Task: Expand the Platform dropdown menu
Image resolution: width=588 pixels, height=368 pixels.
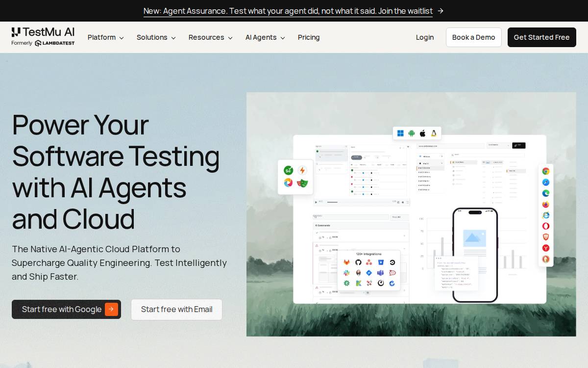Action: coord(106,37)
